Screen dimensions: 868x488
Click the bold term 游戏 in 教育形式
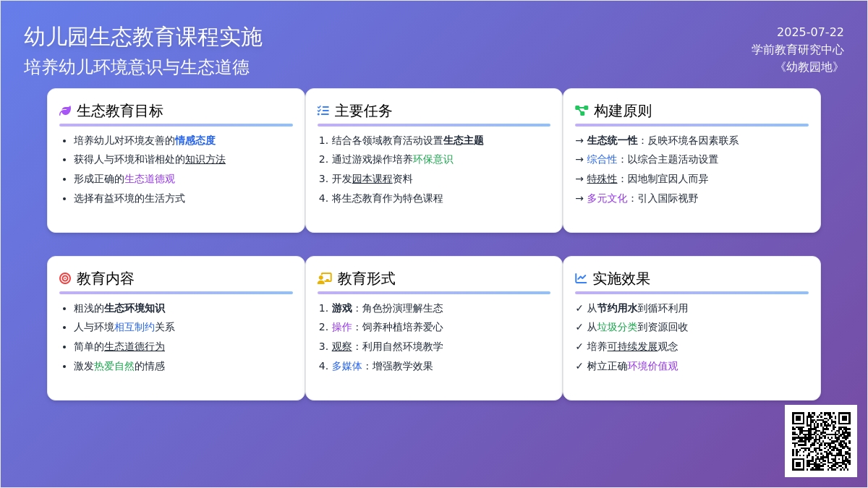click(x=342, y=308)
